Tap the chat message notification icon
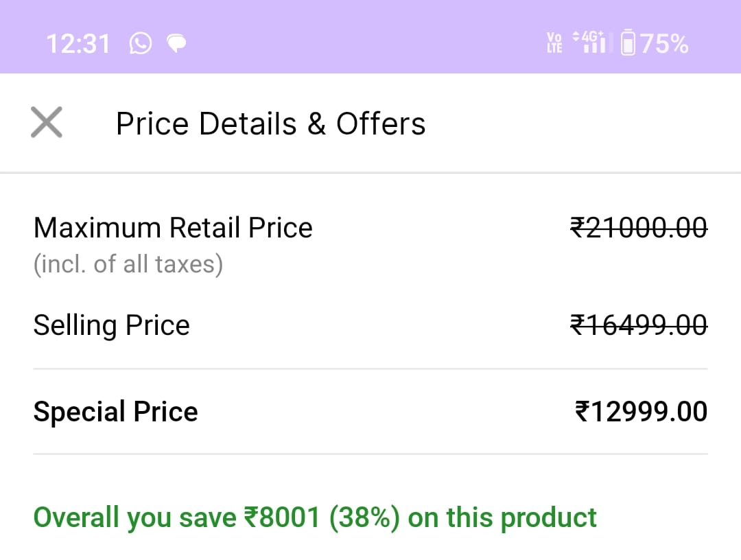Viewport: 741px width, 560px height. pos(177,43)
